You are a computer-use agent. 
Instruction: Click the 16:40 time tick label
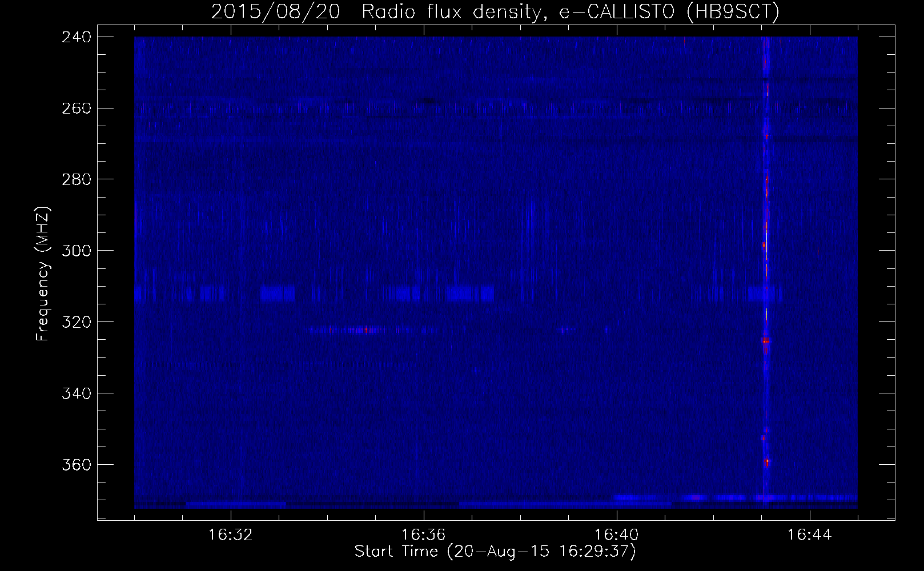point(617,535)
